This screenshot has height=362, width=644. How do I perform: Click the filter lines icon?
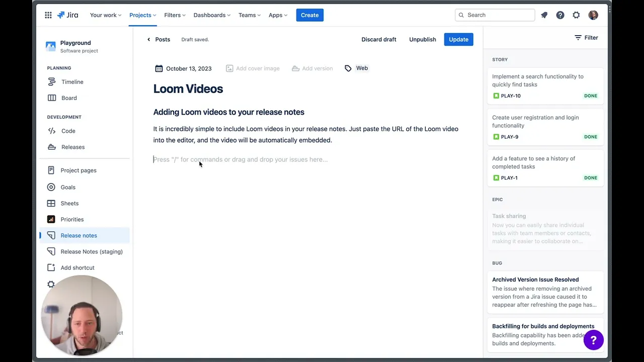point(578,38)
